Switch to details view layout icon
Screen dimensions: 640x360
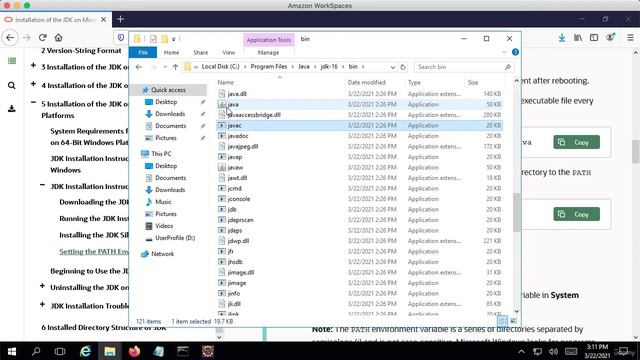click(503, 321)
